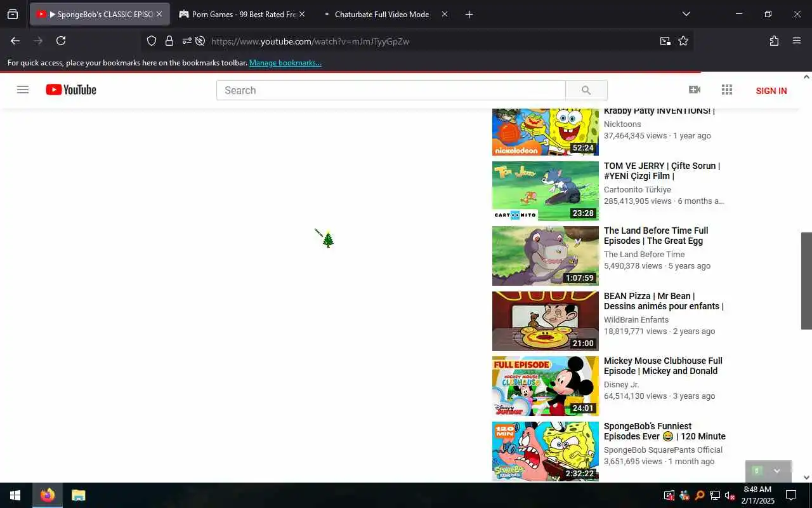Bookmark this page with the star icon
The height and width of the screenshot is (508, 812).
683,41
